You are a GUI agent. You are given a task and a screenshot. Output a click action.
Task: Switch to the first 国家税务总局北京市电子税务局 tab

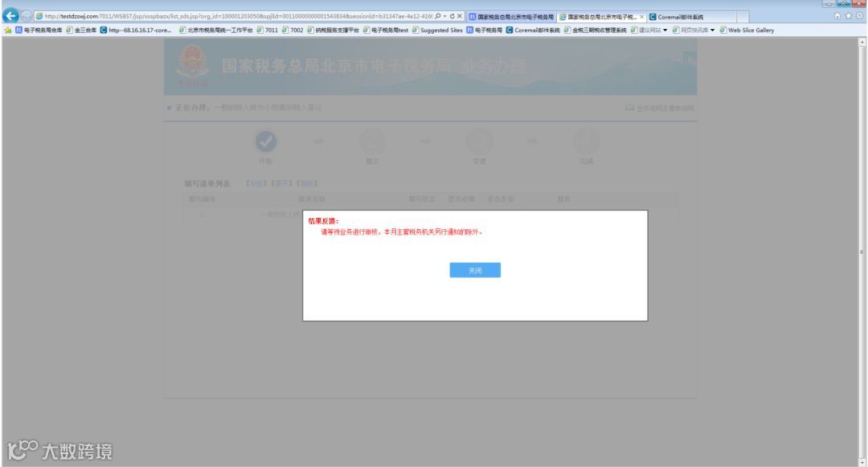click(x=511, y=17)
